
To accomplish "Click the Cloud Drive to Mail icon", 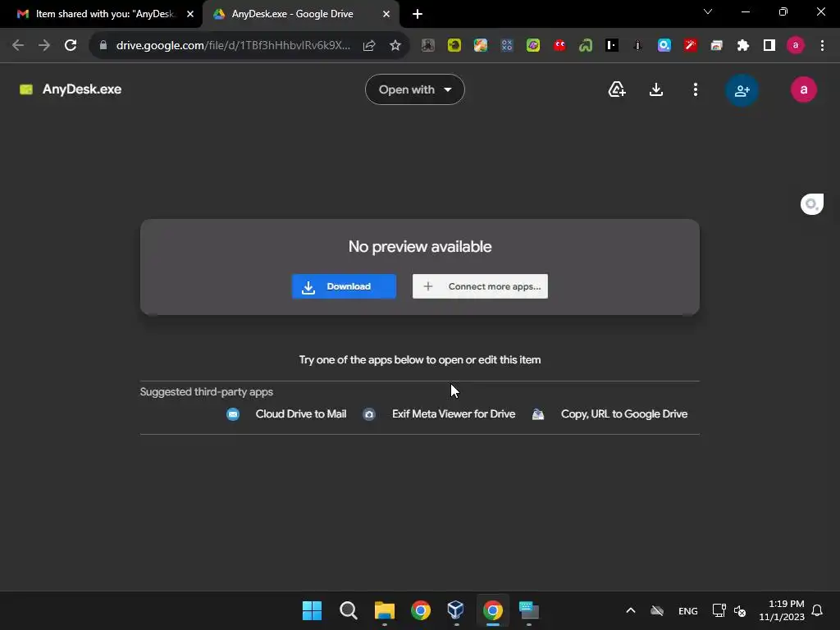I will [x=232, y=414].
